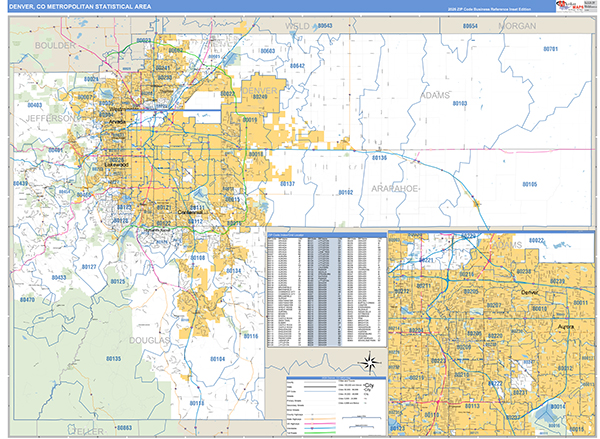Screen dimensions: 600x439
Task: Click the MarketMAPS logo in the header
Action: pyautogui.click(x=568, y=7)
